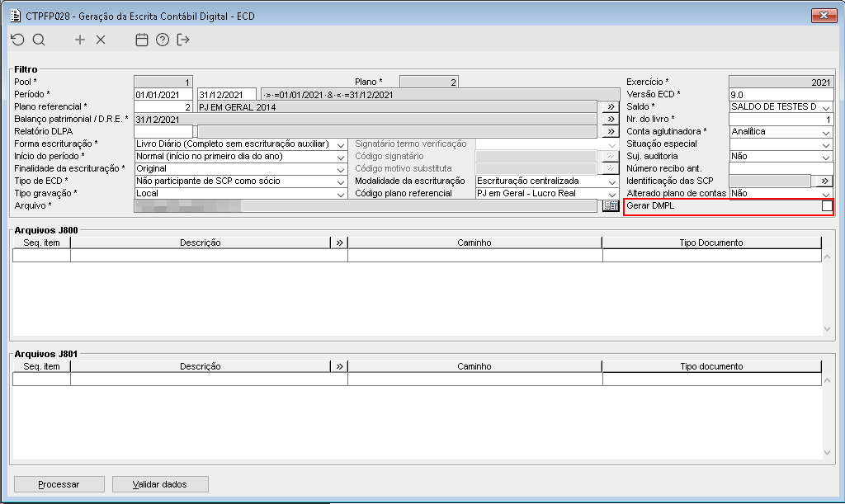Click the J800 scrollbar up arrow

tap(827, 257)
